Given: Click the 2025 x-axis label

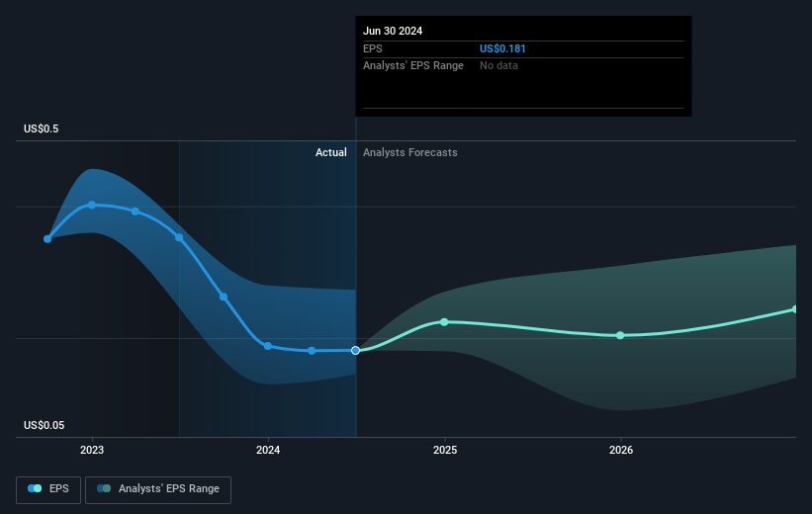Looking at the screenshot, I should (445, 450).
